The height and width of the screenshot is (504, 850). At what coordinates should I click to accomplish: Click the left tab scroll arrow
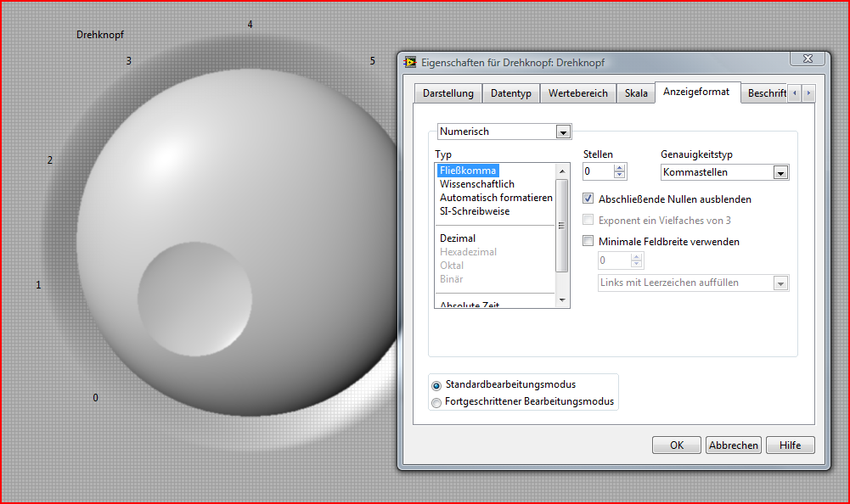tap(795, 93)
